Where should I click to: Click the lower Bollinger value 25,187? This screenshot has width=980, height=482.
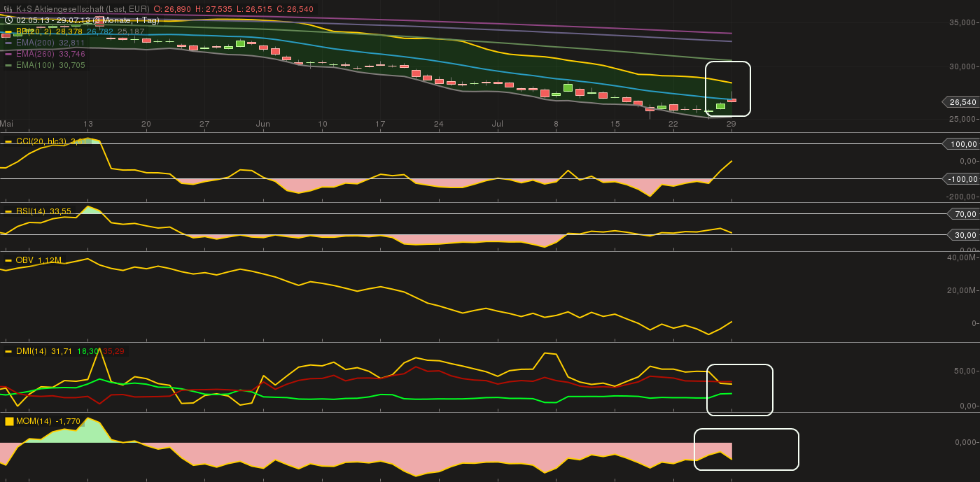tap(131, 31)
